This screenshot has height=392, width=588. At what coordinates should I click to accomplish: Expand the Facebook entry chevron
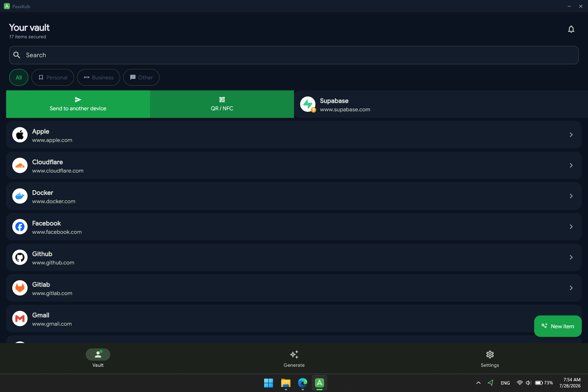(571, 227)
